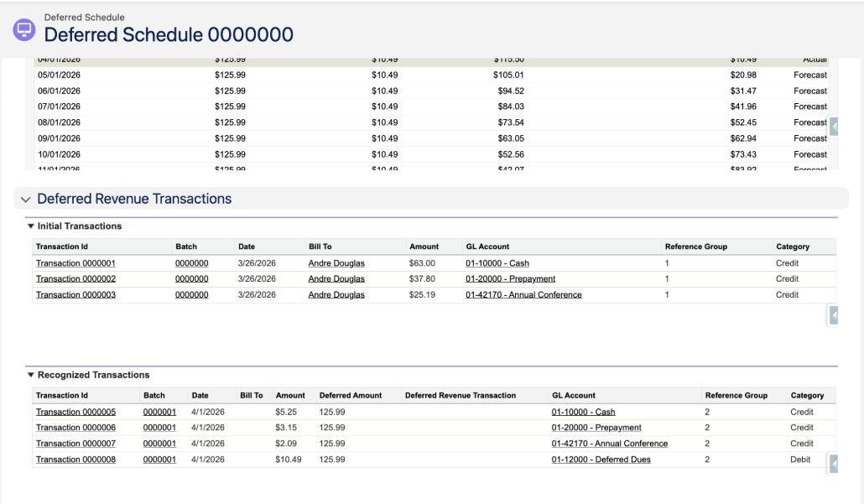The image size is (864, 504).
Task: Open 01-42170 - Annual Conference in Recognized Transactions
Action: [610, 444]
